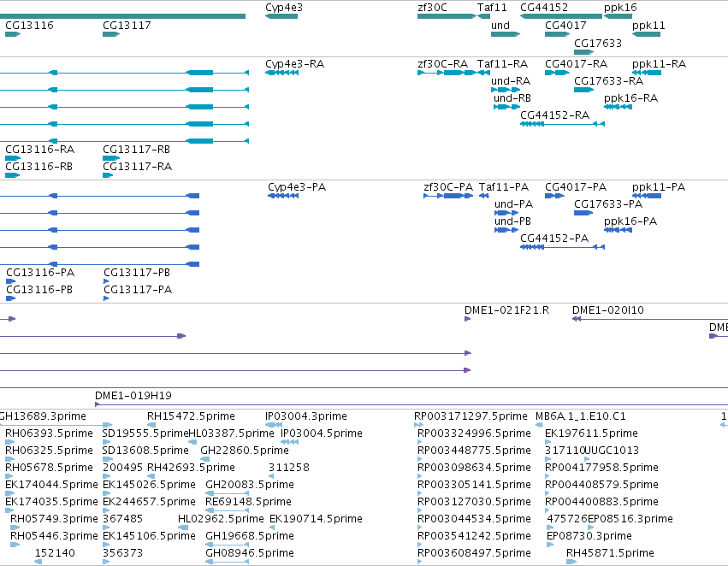Select the zf30C-PA protein label
Viewport: 728px width, 566px height.
448,187
